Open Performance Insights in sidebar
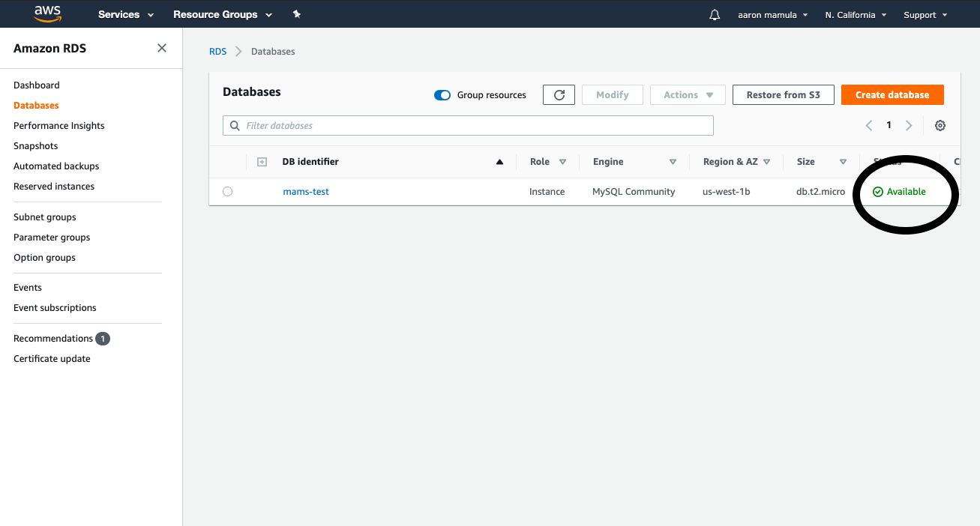This screenshot has height=526, width=980. tap(59, 126)
